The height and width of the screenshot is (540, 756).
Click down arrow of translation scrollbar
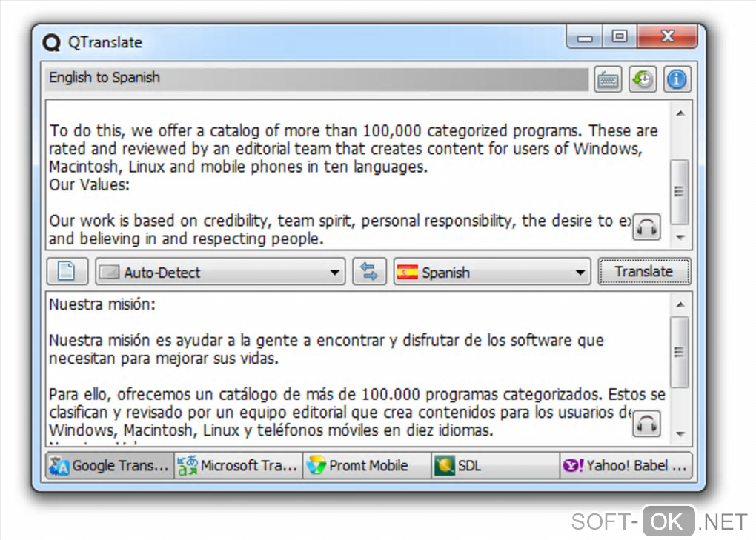680,434
